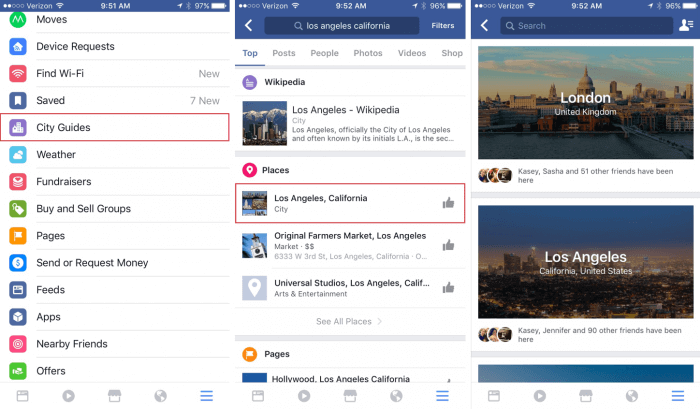The width and height of the screenshot is (700, 409).
Task: Go back from the city guides screen
Action: (484, 25)
